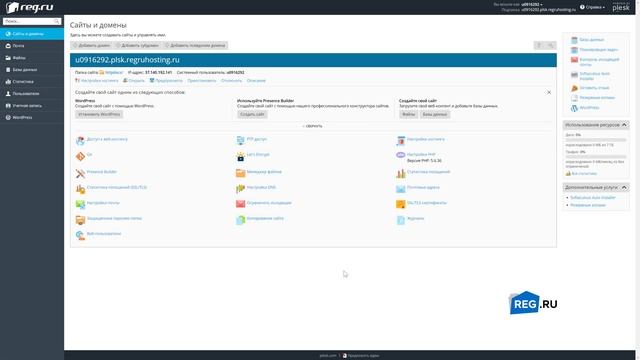Select Файлы in left menu
The height and width of the screenshot is (360, 640).
pos(32,58)
